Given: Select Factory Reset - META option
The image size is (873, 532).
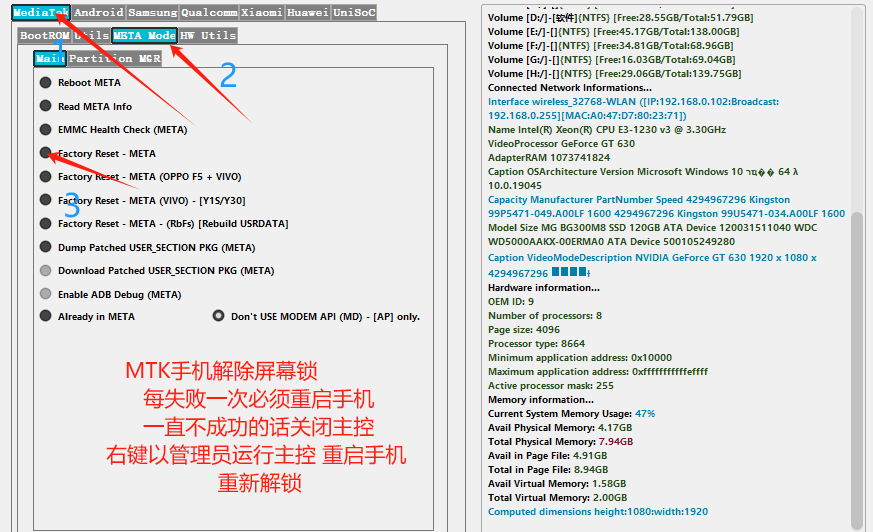Looking at the screenshot, I should 46,153.
